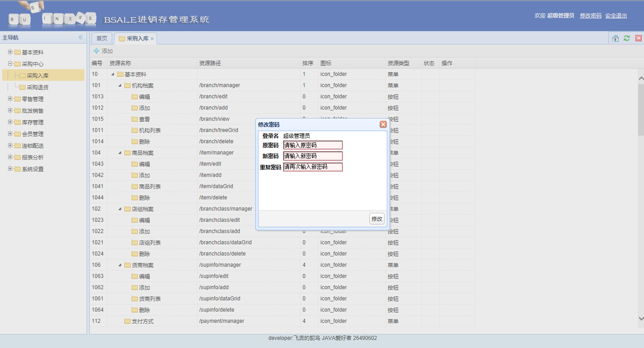Collapse the 货商档案 row triangle in the grid
Image resolution: width=644 pixels, height=348 pixels.
pos(120,265)
